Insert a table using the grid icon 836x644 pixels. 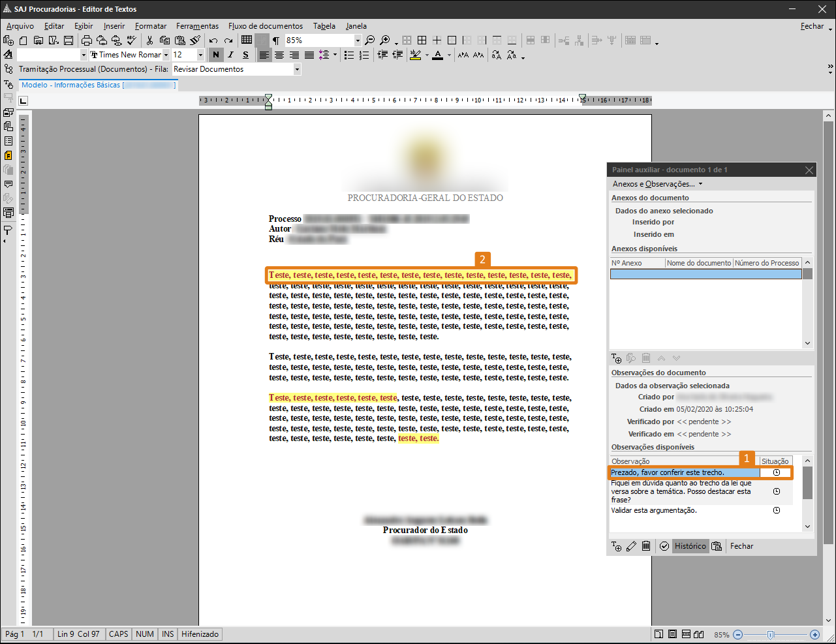[247, 40]
